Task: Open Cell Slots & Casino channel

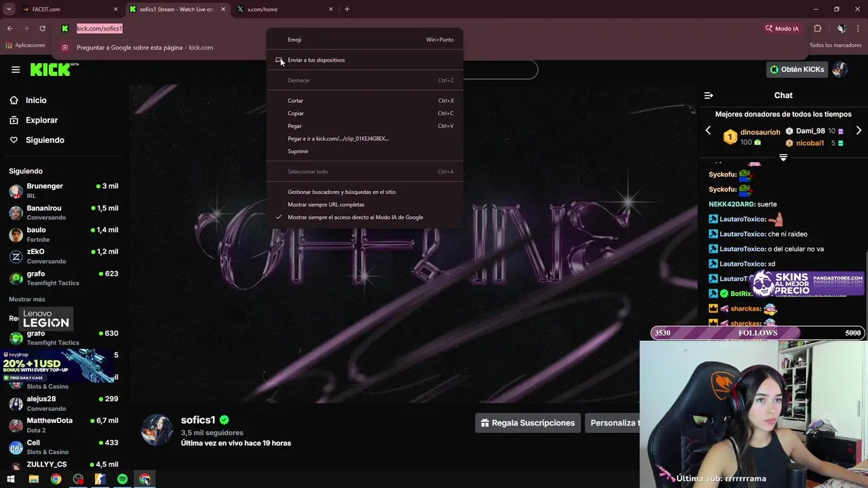Action: (64, 447)
